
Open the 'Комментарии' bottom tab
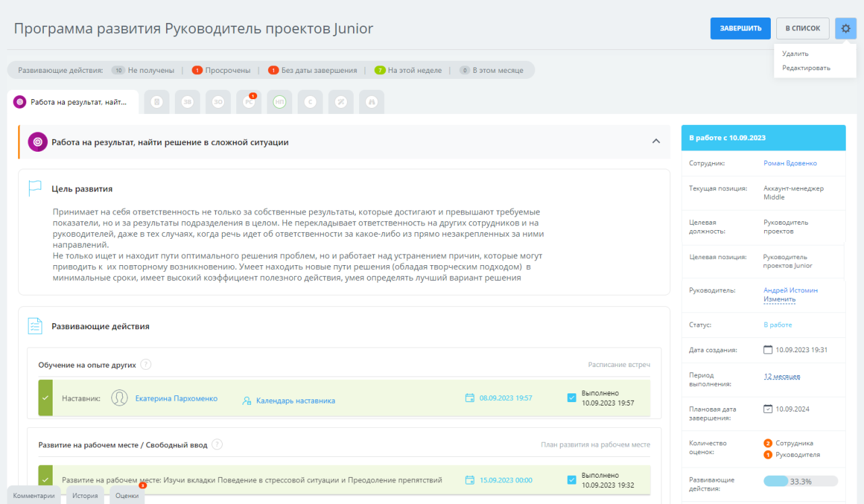[34, 495]
